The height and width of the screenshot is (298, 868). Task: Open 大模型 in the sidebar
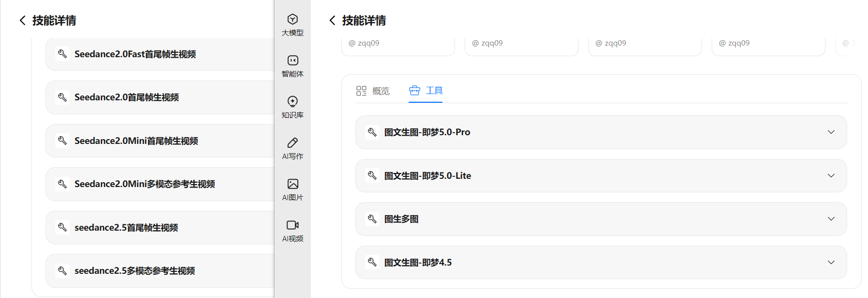coord(292,25)
